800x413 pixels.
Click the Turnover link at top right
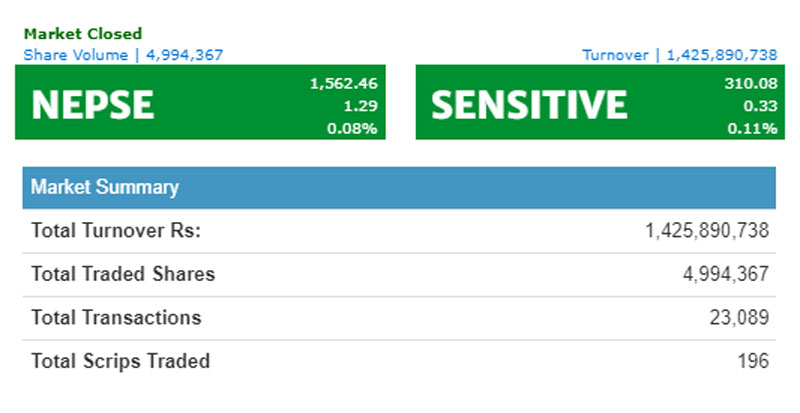pyautogui.click(x=680, y=54)
